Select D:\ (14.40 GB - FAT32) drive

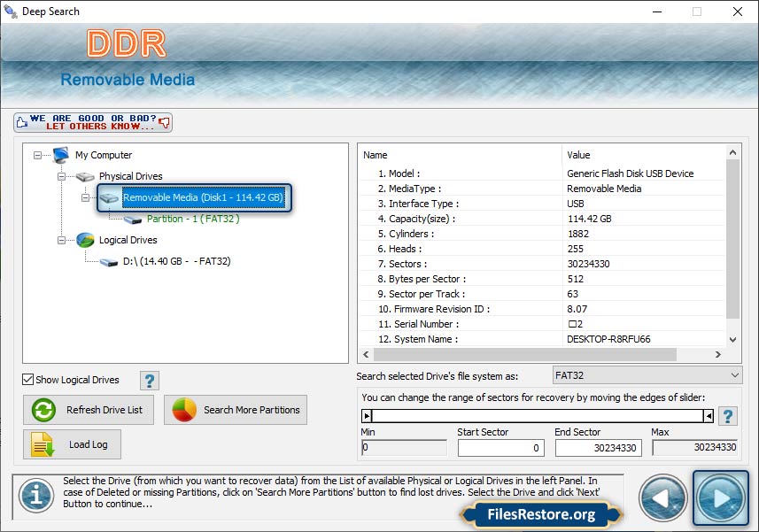click(176, 261)
